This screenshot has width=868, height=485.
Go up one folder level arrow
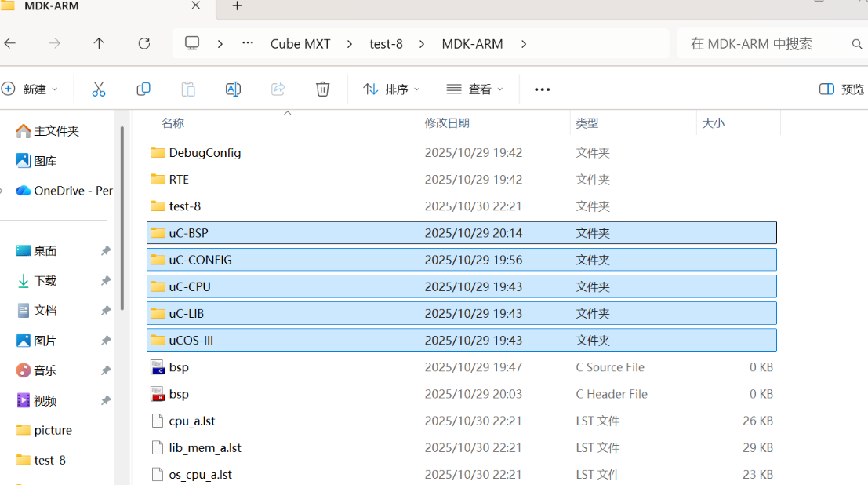(99, 43)
